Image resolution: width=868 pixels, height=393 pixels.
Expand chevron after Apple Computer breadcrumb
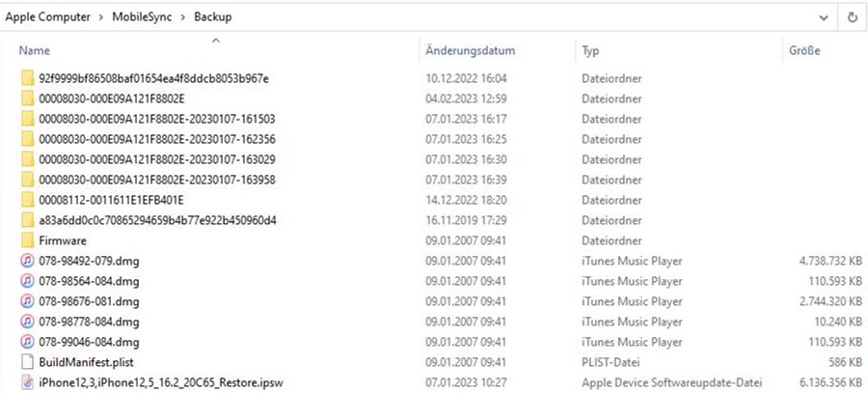click(101, 17)
